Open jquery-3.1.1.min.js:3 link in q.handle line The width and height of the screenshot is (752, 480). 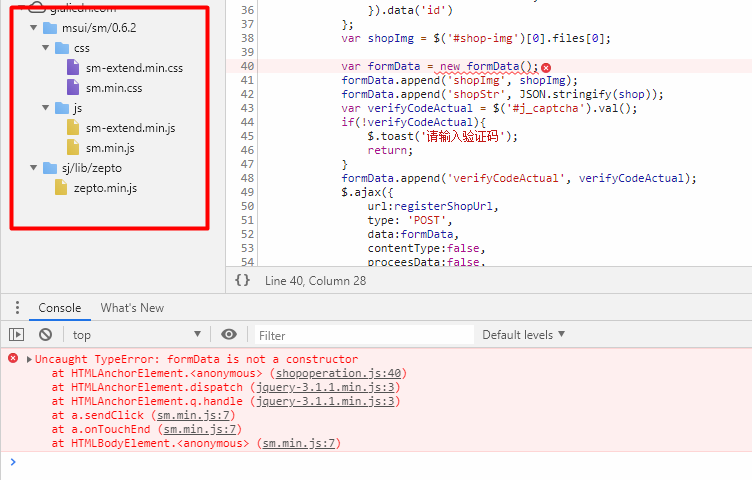click(325, 401)
